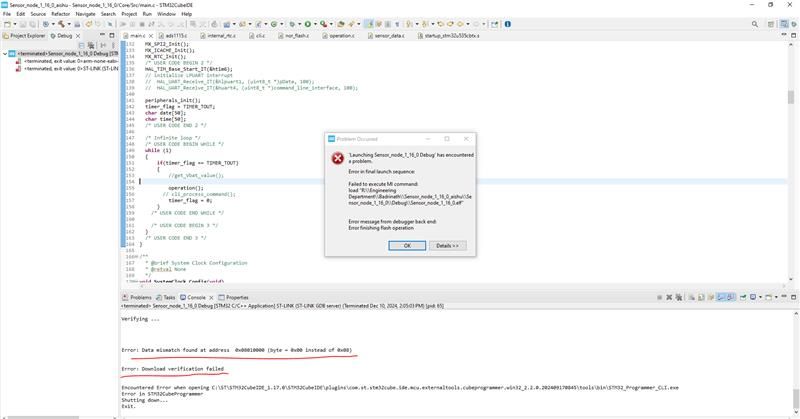This screenshot has width=800, height=419.
Task: Minimize the Debug view panel
Action: click(102, 35)
